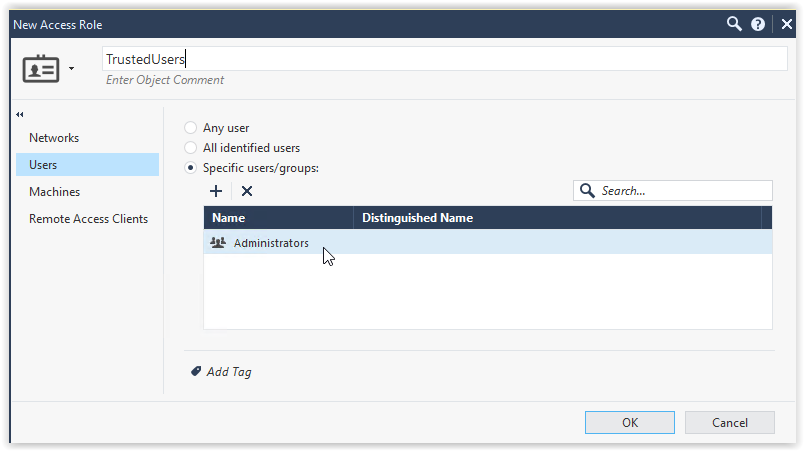This screenshot has height=451, width=804.
Task: Choose the Specific users/groups radio button
Action: point(191,168)
